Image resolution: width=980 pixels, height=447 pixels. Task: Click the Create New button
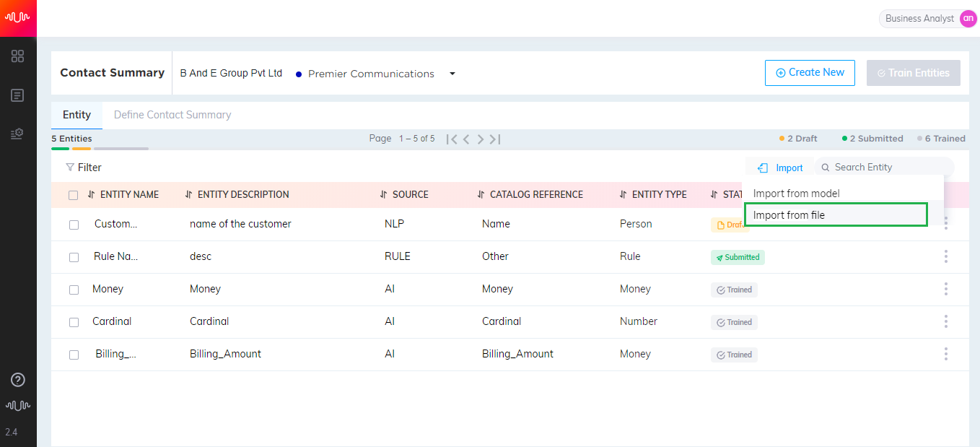point(810,72)
